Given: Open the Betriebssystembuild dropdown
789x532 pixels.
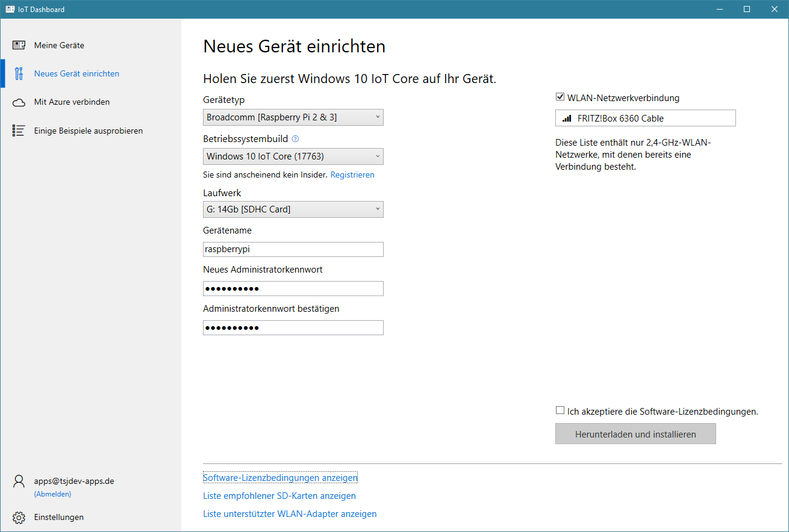Looking at the screenshot, I should pos(293,156).
